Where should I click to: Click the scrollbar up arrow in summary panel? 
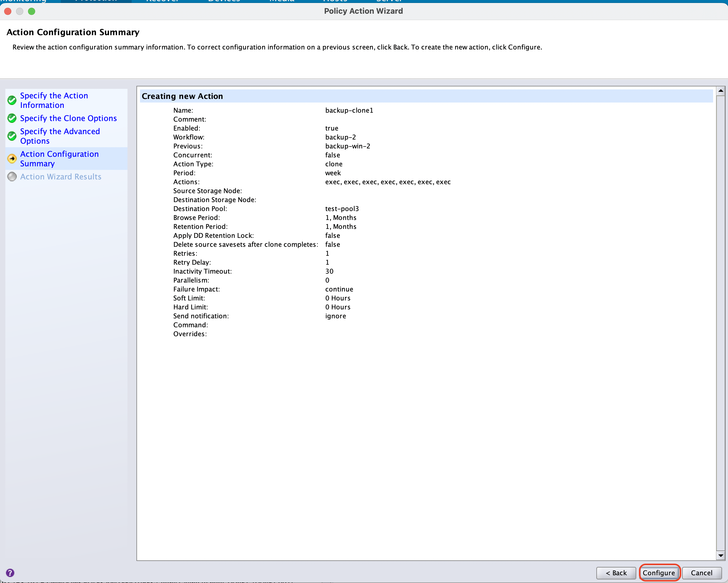(x=721, y=91)
